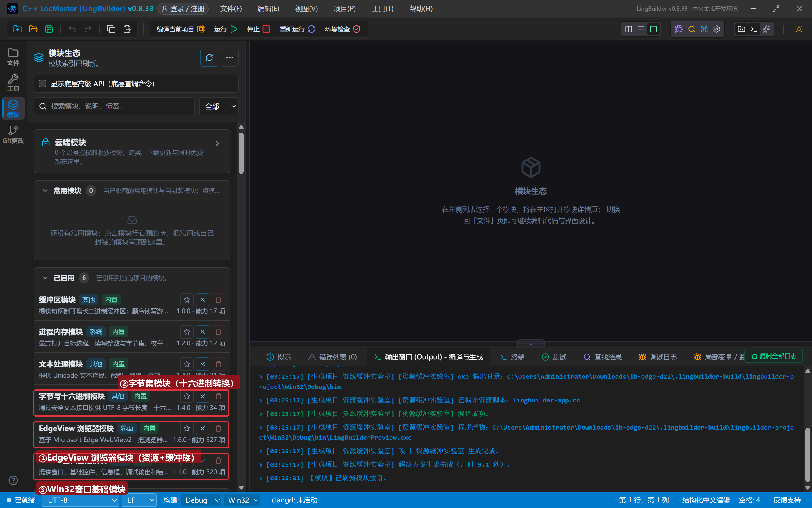Toggle the light/dark theme sun icon

click(799, 29)
